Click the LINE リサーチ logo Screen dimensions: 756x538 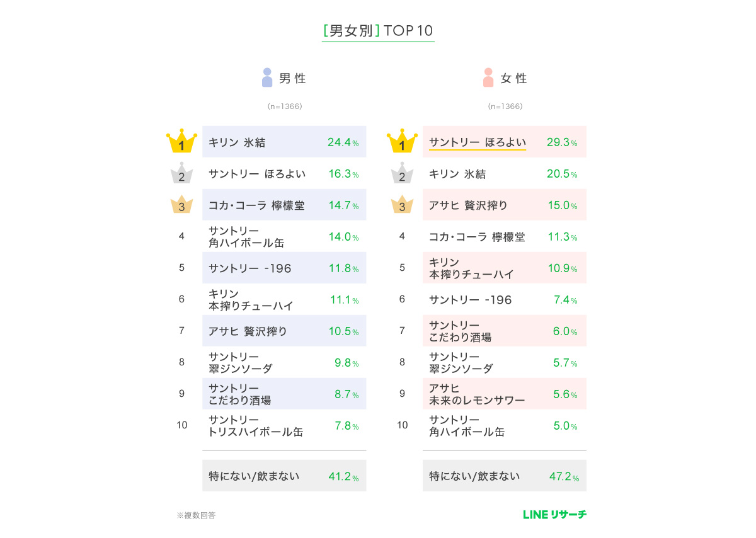pos(554,515)
